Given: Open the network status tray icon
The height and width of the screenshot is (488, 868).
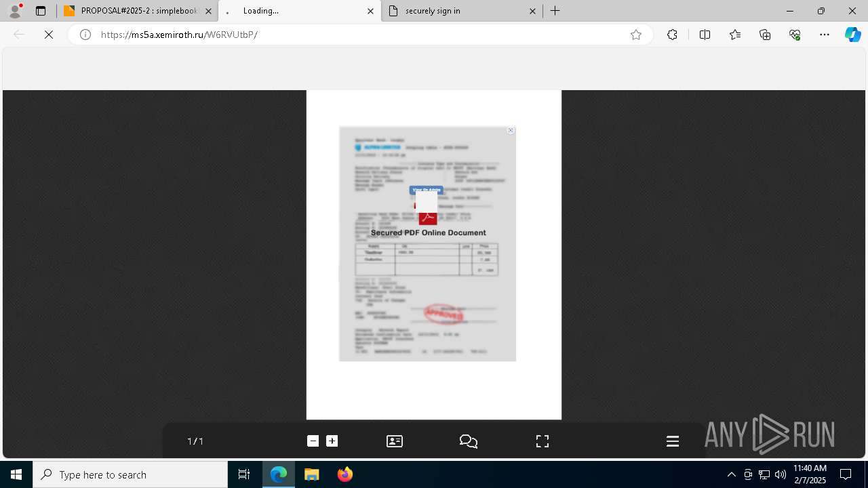Looking at the screenshot, I should pyautogui.click(x=764, y=474).
